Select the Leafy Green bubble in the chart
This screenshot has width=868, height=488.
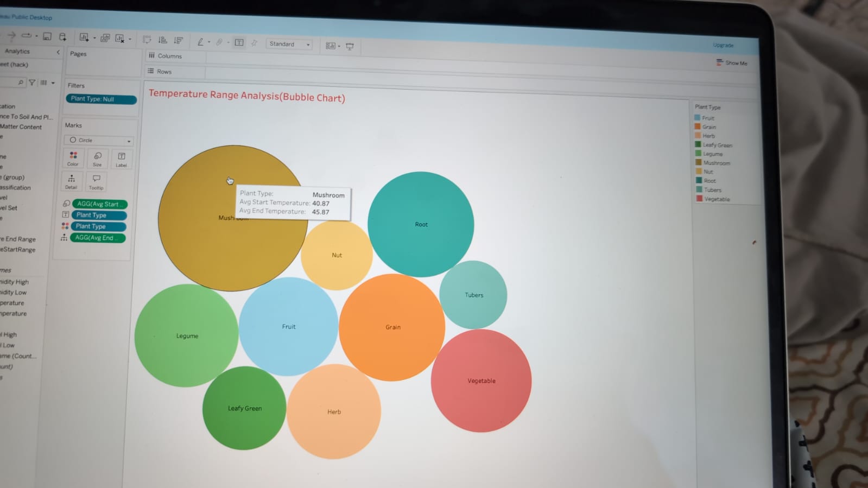click(x=244, y=408)
